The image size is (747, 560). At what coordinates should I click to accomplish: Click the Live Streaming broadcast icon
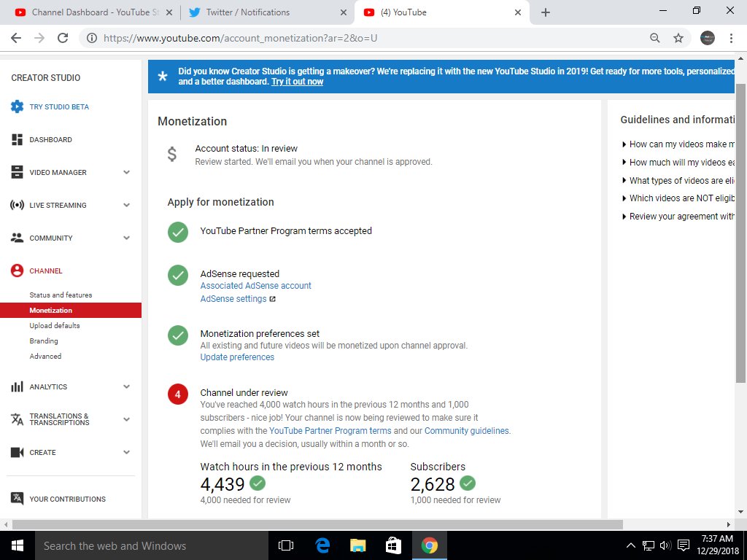pos(18,205)
